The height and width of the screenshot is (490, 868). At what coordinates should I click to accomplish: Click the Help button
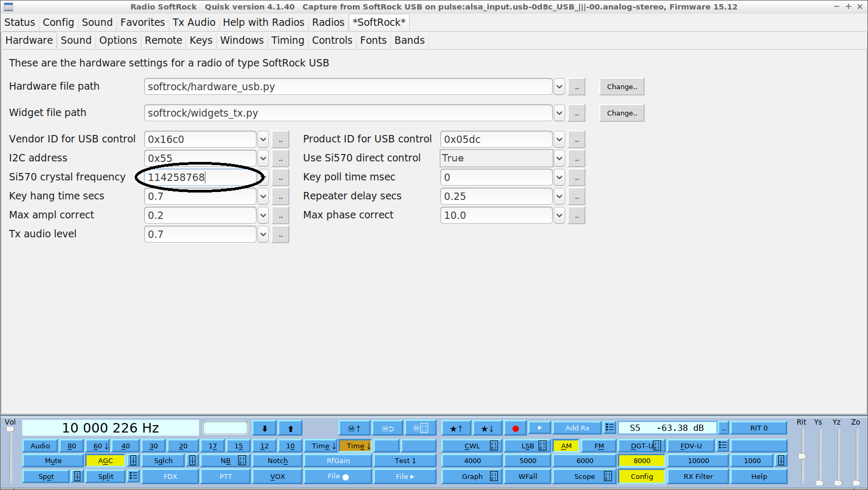(759, 476)
